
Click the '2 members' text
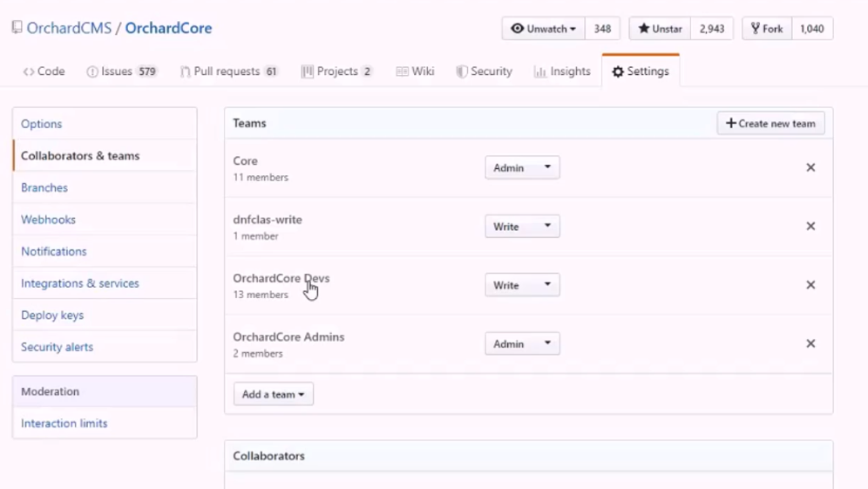(258, 353)
